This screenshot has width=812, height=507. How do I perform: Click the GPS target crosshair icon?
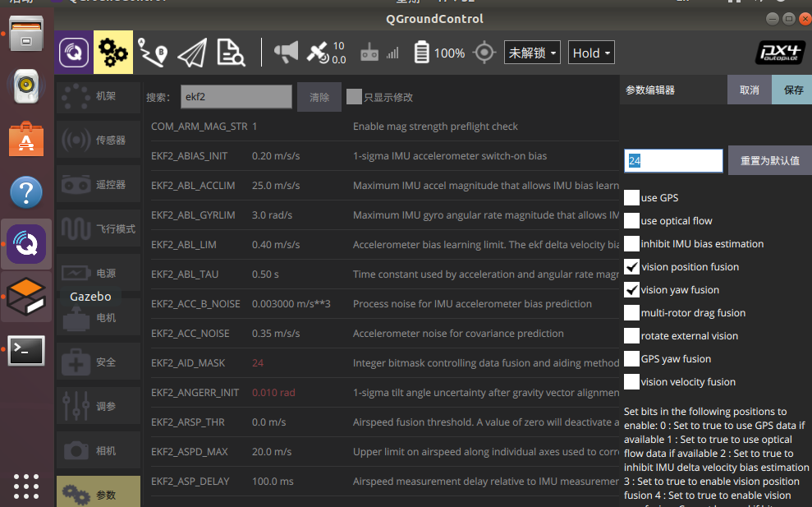pos(484,53)
